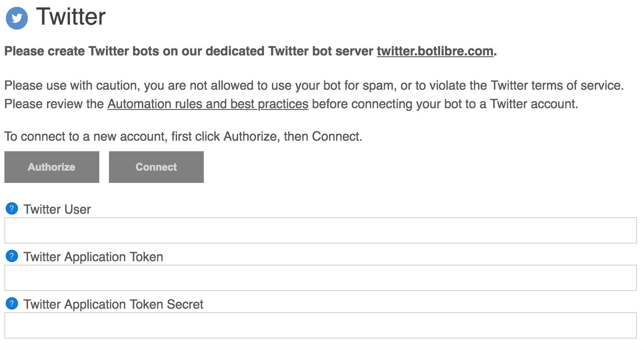
Task: Click the 'To connect to a new account' instruction
Action: click(x=183, y=136)
